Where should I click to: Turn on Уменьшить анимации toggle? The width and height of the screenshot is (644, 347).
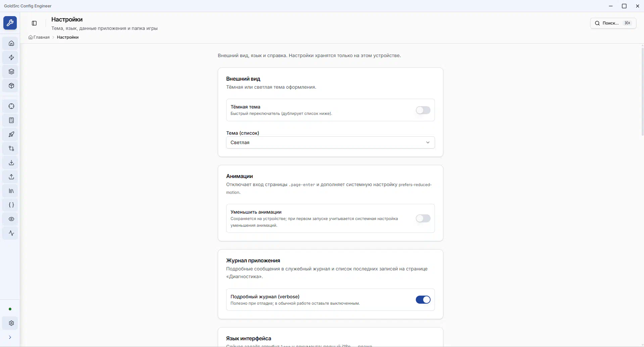[423, 218]
